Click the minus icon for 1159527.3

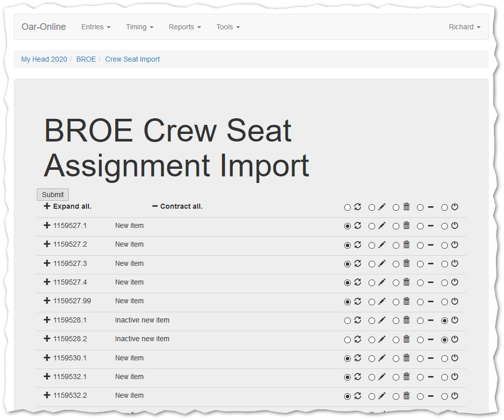pos(431,264)
